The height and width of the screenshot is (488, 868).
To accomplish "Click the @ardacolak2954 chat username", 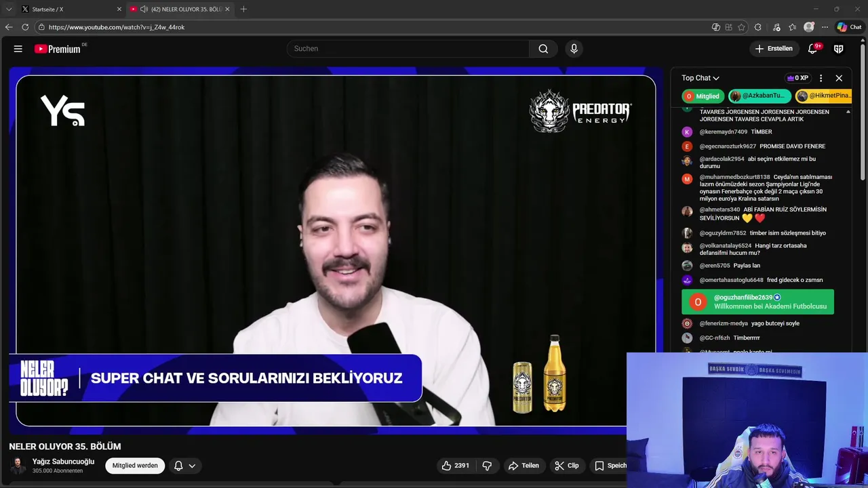I will pyautogui.click(x=722, y=159).
